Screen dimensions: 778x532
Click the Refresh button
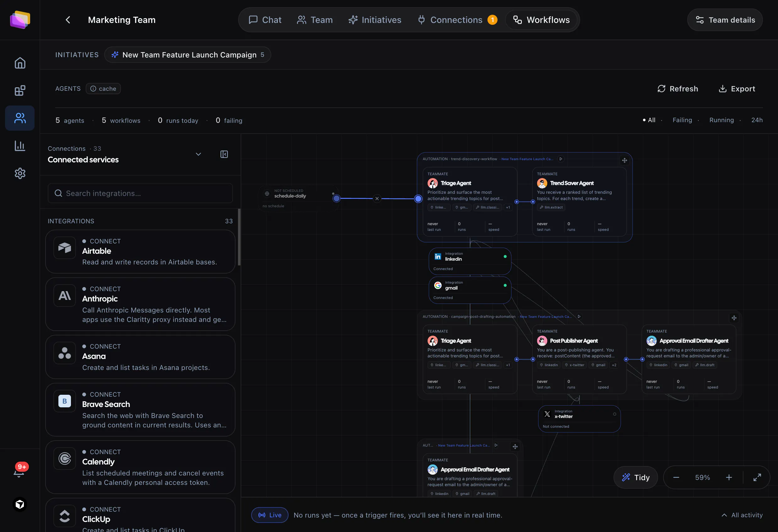tap(678, 89)
